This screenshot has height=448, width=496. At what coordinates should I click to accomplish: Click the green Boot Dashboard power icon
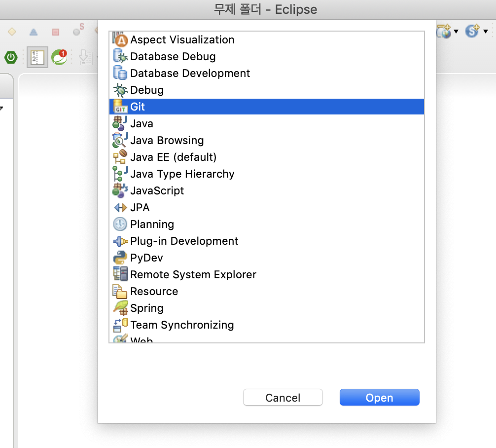(11, 57)
